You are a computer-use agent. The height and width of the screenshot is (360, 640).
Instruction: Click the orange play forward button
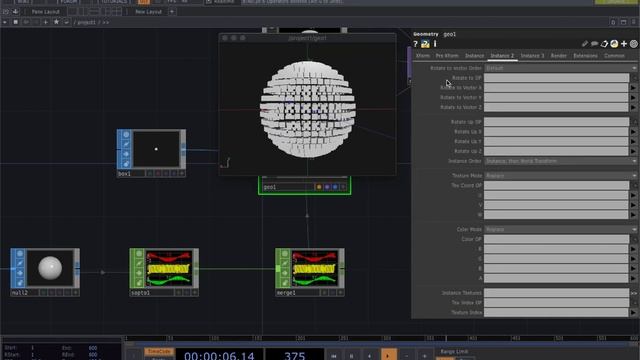pyautogui.click(x=389, y=355)
